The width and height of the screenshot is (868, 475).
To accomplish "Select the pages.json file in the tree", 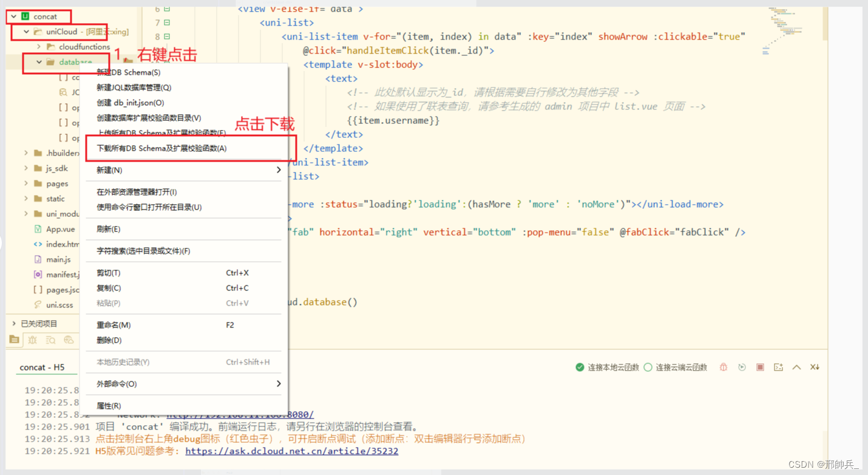I will (58, 290).
